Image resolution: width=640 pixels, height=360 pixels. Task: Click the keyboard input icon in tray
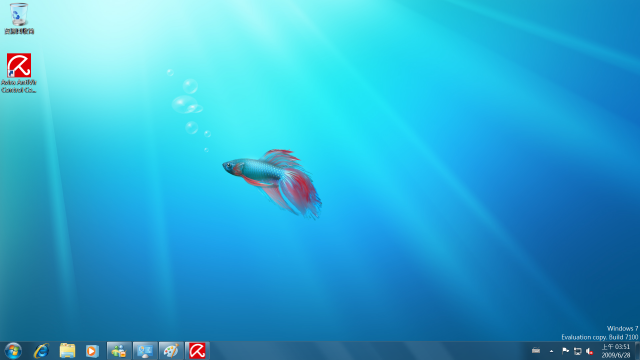[536, 351]
